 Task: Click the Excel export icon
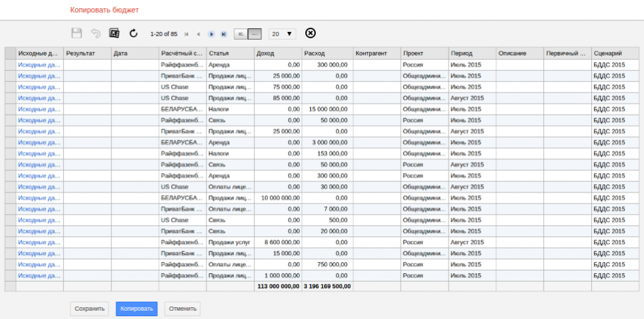point(114,33)
